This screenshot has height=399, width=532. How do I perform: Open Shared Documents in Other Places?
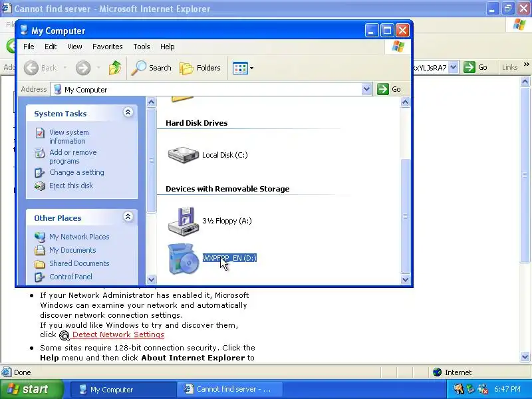pos(79,263)
